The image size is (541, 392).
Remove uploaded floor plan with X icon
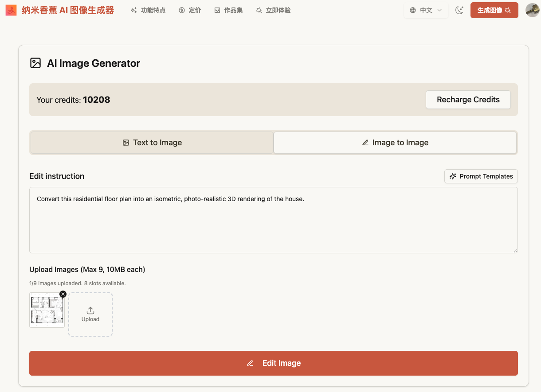pyautogui.click(x=63, y=294)
